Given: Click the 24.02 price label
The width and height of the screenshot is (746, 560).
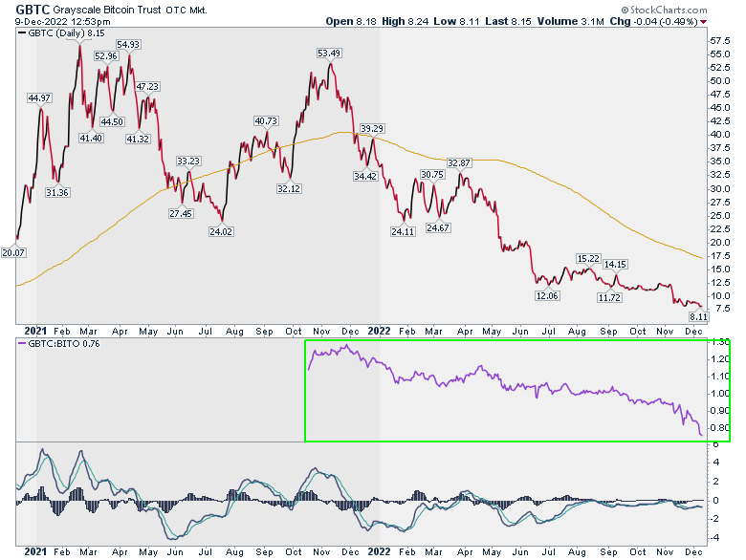Looking at the screenshot, I should (x=221, y=231).
